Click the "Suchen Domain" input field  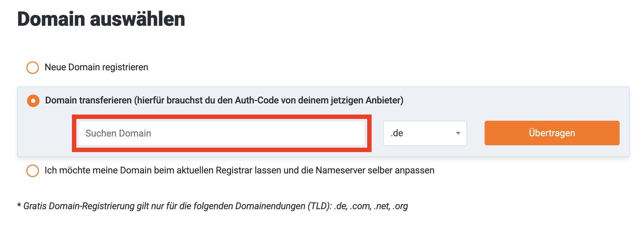click(221, 133)
